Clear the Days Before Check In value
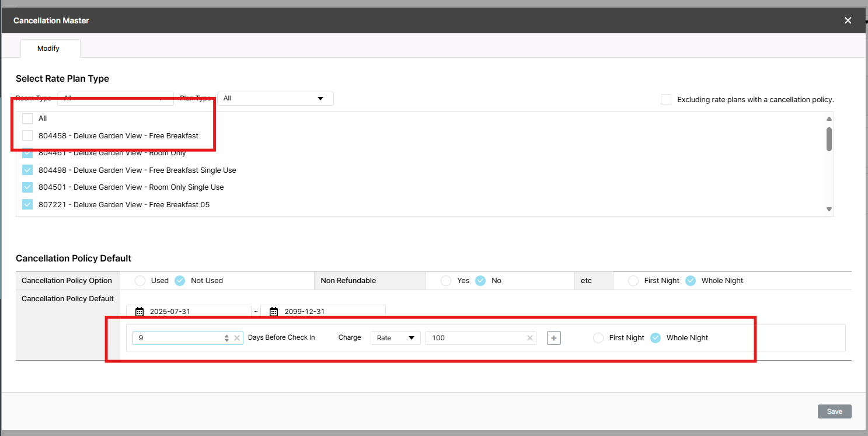The height and width of the screenshot is (436, 868). click(237, 338)
